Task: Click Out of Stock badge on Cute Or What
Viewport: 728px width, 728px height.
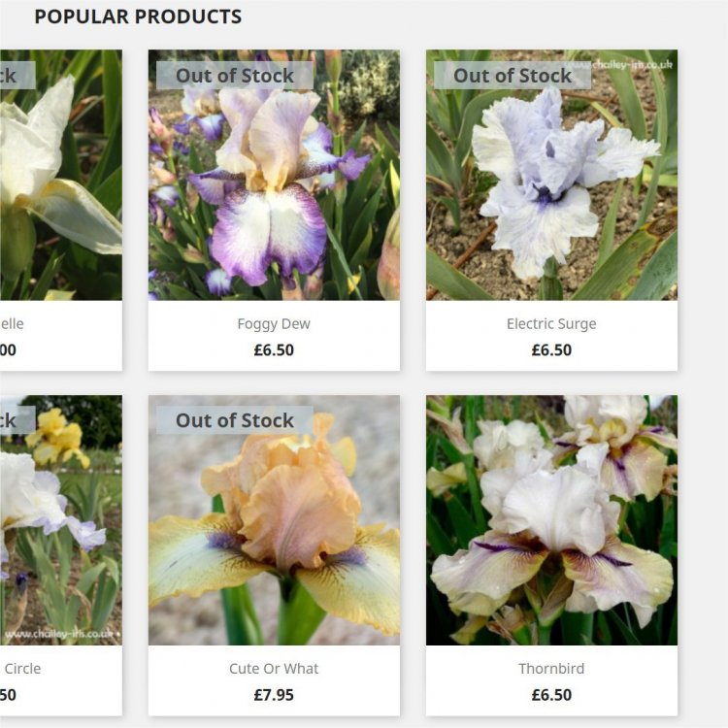Action: coord(235,420)
